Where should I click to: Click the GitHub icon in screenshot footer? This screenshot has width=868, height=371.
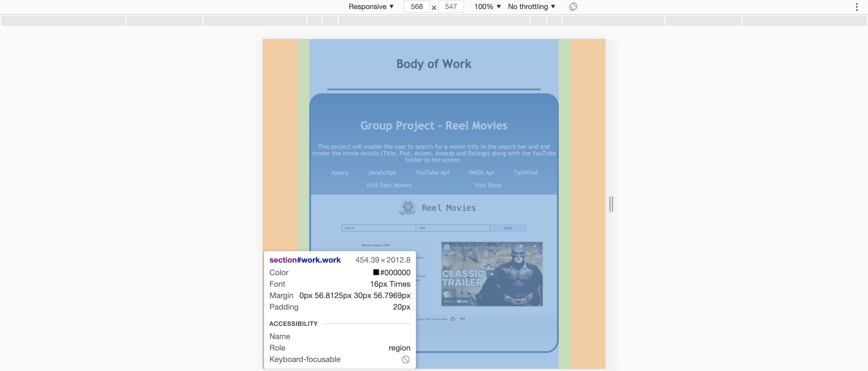click(452, 319)
